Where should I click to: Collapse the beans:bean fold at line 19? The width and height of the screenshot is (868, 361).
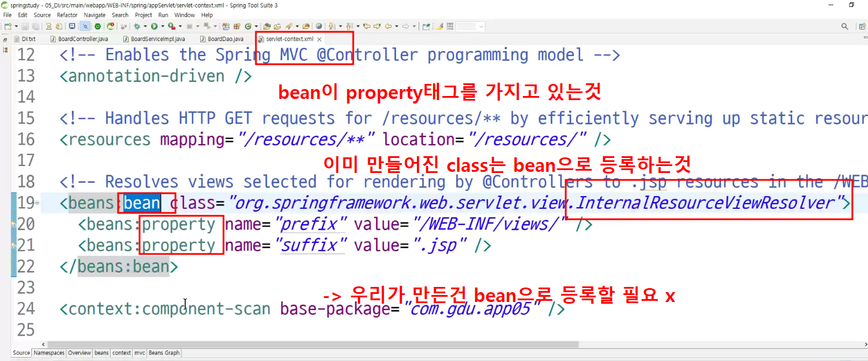(38, 203)
